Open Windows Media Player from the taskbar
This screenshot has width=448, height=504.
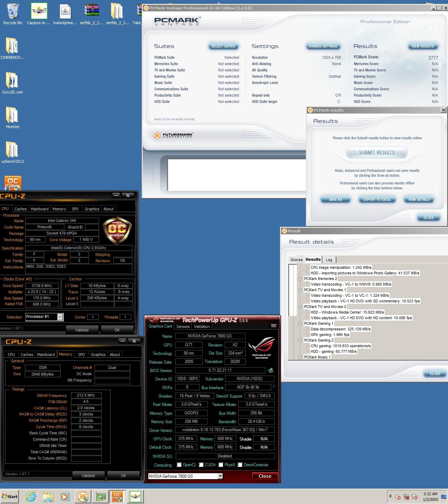coord(65,496)
